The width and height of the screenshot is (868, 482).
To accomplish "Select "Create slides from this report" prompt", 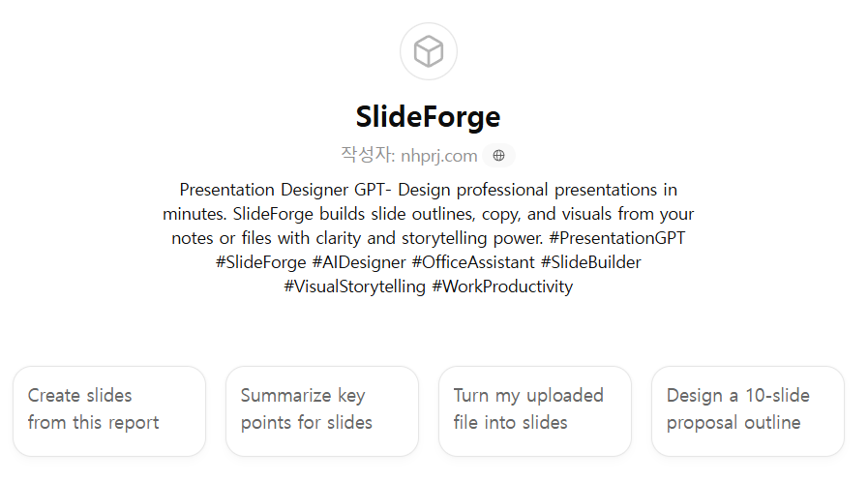I will point(109,409).
